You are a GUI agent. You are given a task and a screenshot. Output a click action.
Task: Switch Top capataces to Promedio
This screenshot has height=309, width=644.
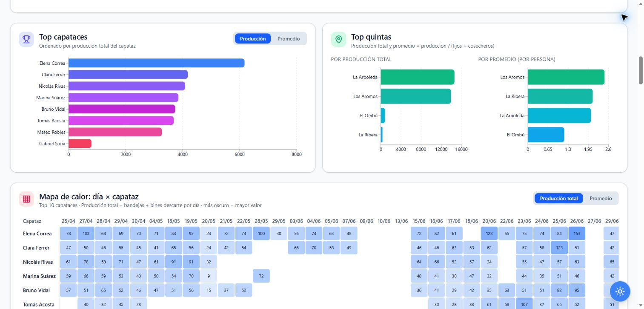[x=289, y=39]
